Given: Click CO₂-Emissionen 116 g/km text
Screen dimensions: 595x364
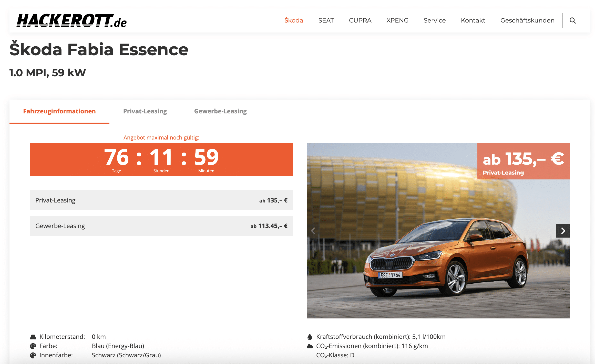Looking at the screenshot, I should pyautogui.click(x=372, y=346).
